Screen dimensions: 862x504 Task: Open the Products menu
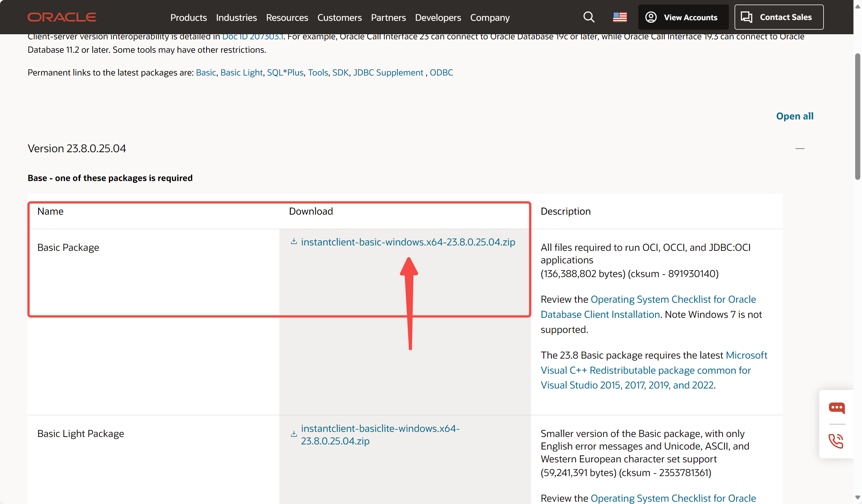tap(188, 17)
